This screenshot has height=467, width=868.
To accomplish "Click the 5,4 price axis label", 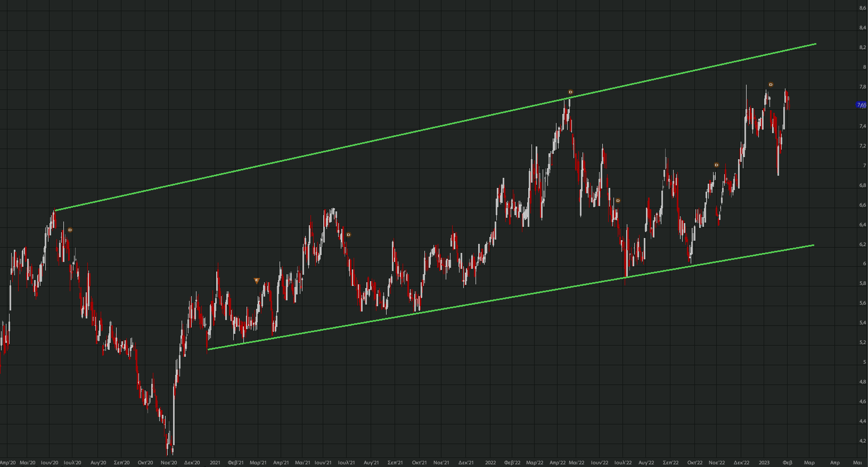I will point(862,323).
